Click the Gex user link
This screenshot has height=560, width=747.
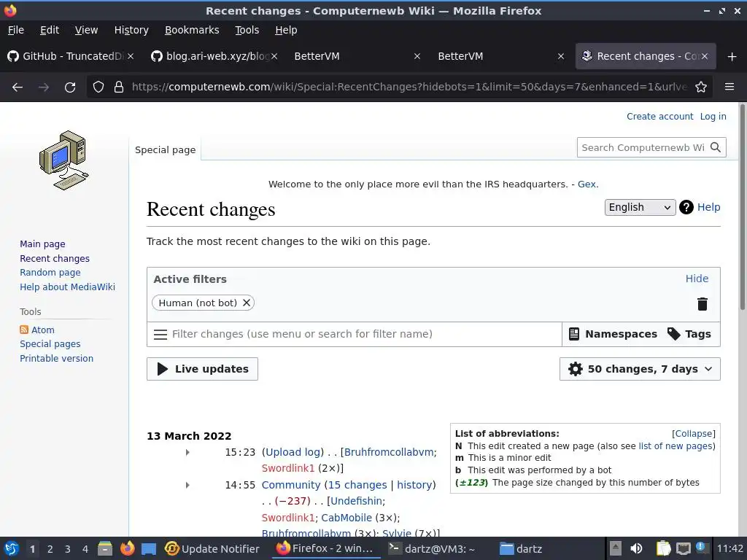pos(587,184)
